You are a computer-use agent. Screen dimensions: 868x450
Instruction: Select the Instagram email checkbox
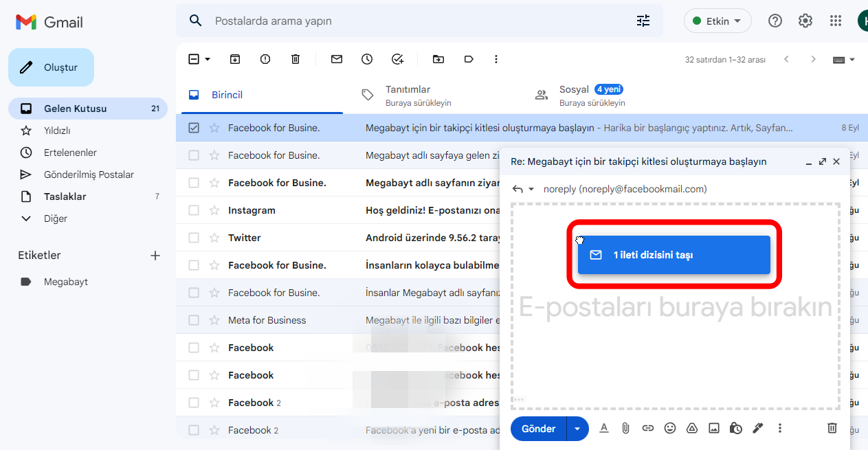pyautogui.click(x=194, y=210)
